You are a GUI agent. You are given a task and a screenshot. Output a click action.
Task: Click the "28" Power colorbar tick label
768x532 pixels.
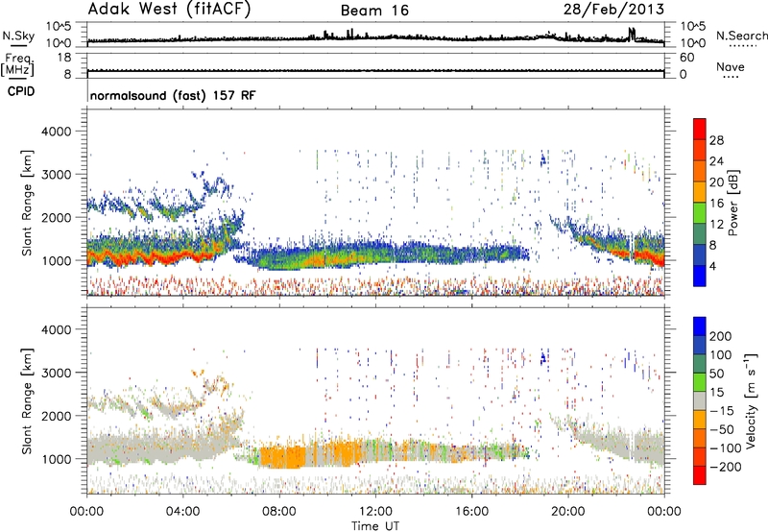(716, 140)
